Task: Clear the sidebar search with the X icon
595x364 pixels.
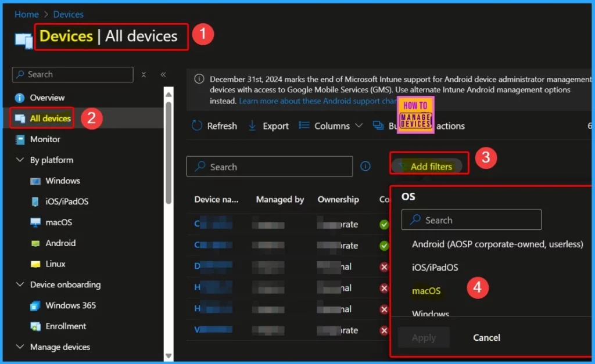Action: 144,75
